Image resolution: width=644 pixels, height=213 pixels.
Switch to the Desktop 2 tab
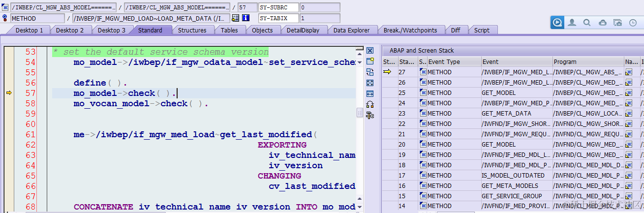70,30
